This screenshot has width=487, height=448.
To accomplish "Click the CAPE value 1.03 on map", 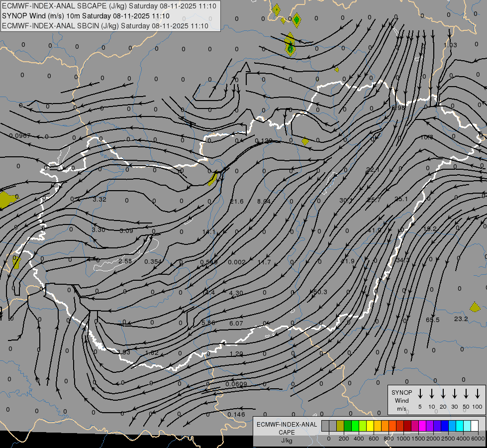I will click(450, 45).
